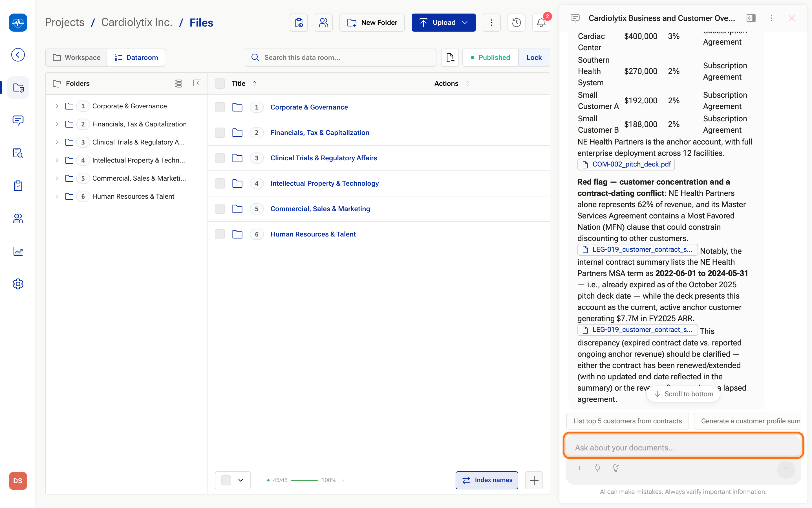This screenshot has width=812, height=508.
Task: Click the DS user avatar
Action: 18,481
